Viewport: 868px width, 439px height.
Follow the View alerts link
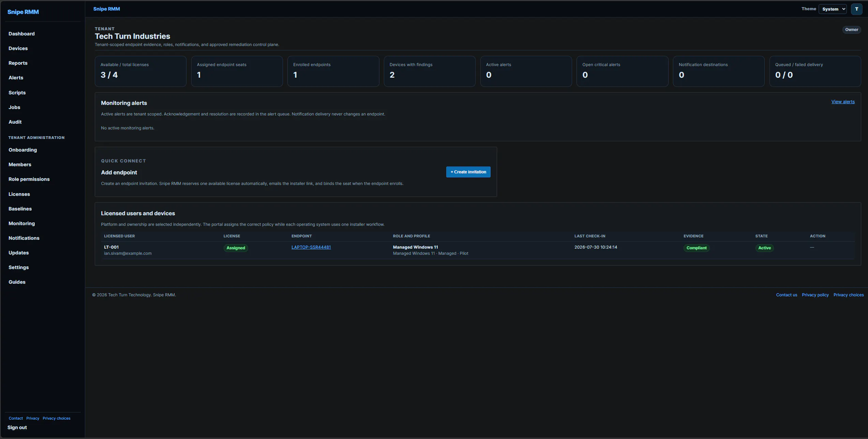[x=843, y=102]
